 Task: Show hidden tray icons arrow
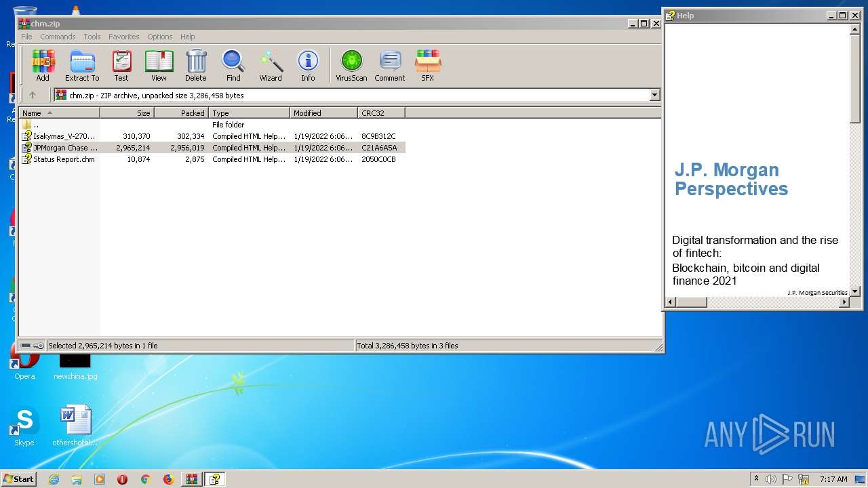pyautogui.click(x=756, y=479)
